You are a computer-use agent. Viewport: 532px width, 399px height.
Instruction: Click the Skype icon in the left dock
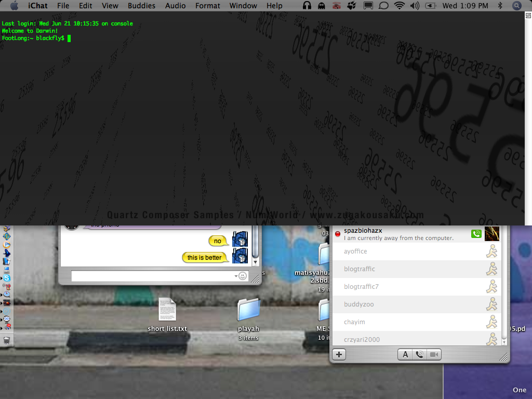pos(7,278)
